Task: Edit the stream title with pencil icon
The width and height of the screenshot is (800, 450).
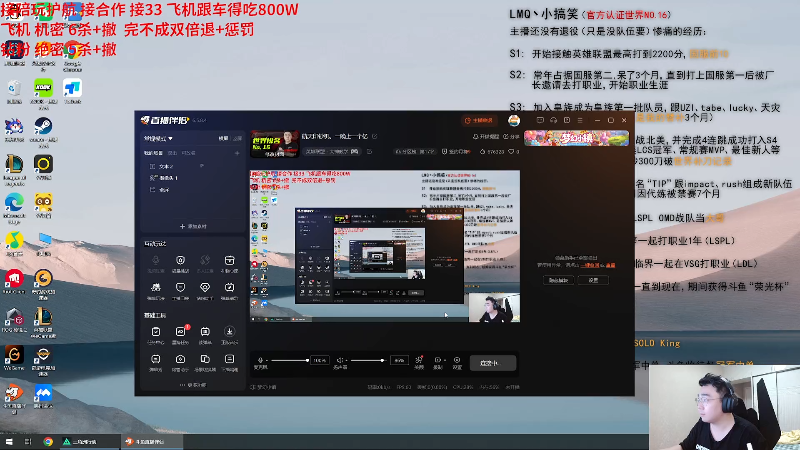Action: [374, 136]
